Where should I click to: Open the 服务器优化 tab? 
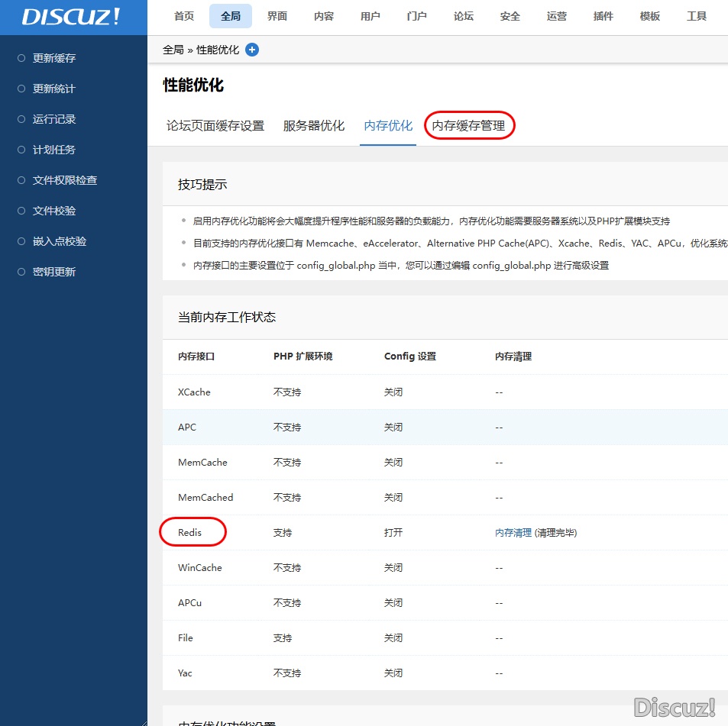pos(314,126)
